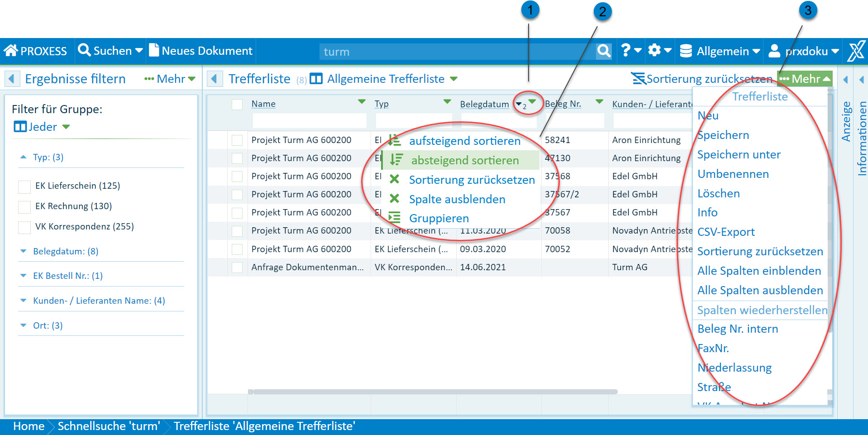Choose CSV-Export in the Mehr menu

click(x=726, y=232)
